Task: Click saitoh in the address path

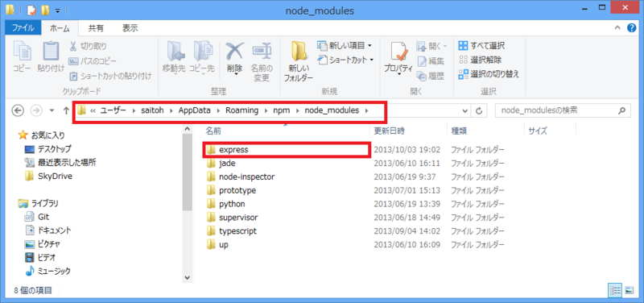Action: click(152, 110)
